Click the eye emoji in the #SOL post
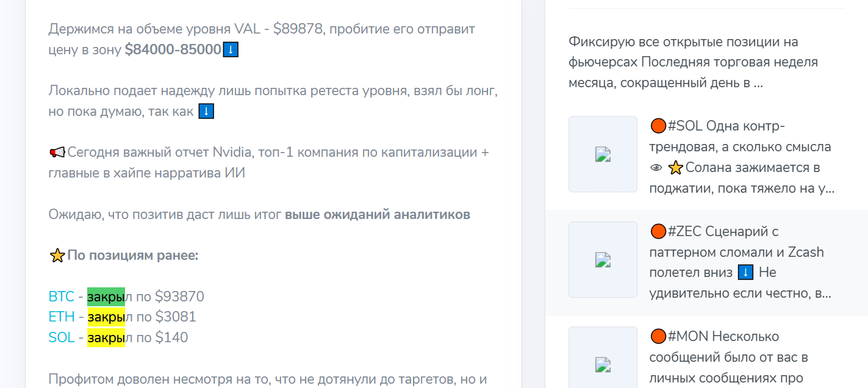This screenshot has width=868, height=388. pyautogui.click(x=656, y=168)
